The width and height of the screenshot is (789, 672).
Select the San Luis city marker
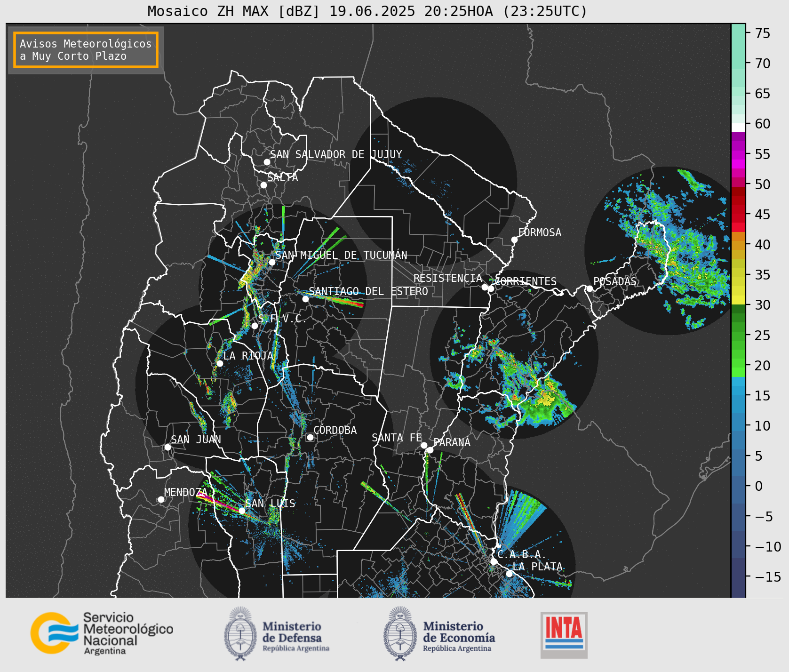[x=242, y=511]
